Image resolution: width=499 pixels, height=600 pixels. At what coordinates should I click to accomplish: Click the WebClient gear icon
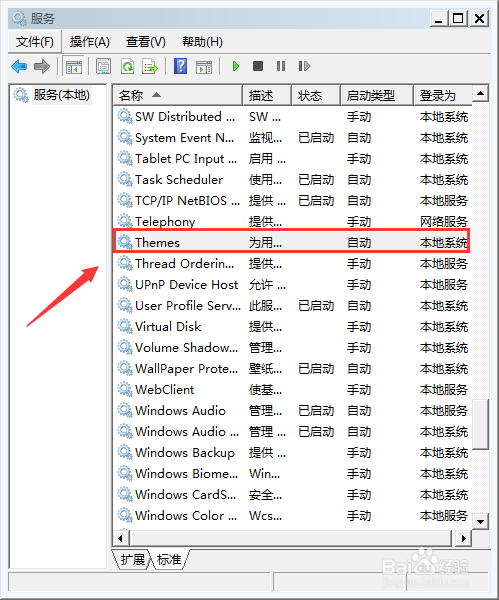[x=125, y=389]
